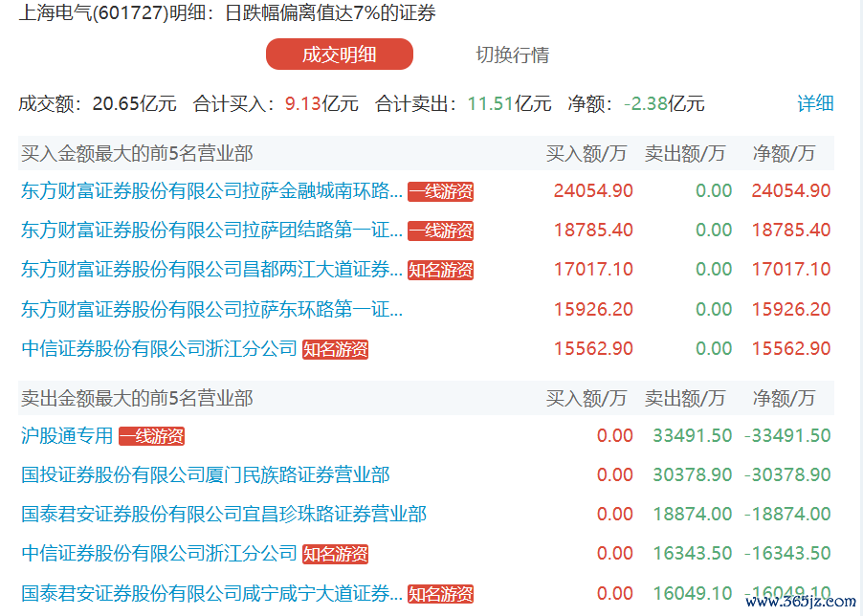Open 东方财富证券 拉萨金融城南环路 branch link
This screenshot has width=863, height=616.
211,191
